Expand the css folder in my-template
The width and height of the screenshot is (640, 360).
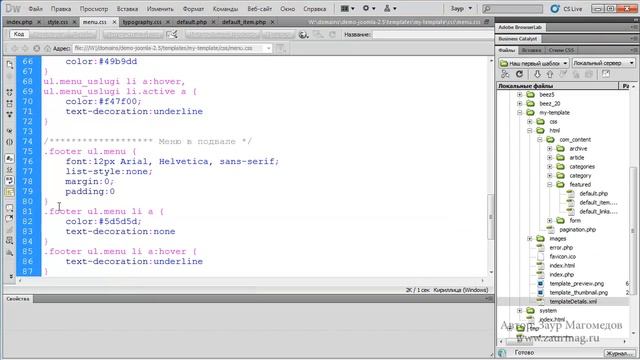point(530,122)
